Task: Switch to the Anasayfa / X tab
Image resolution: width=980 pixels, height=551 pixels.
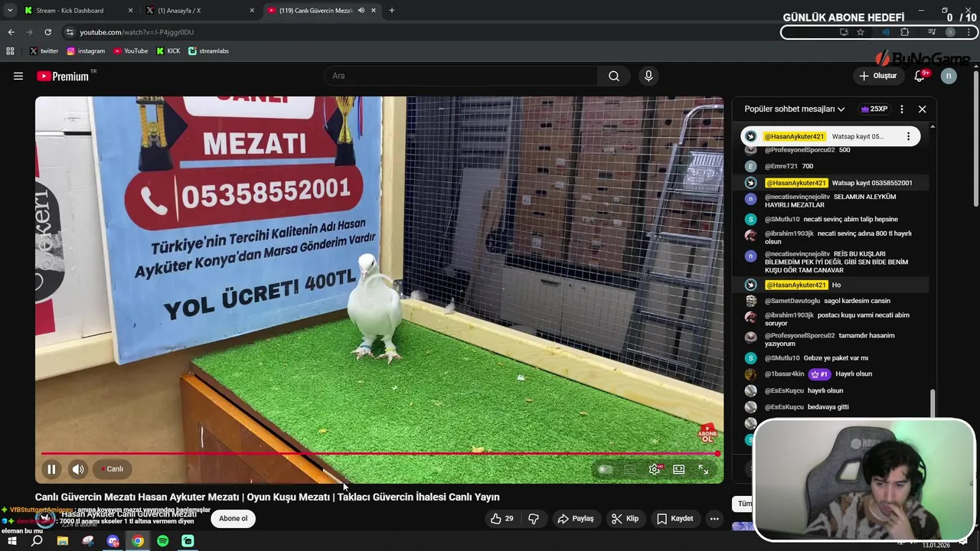Action: coord(201,10)
